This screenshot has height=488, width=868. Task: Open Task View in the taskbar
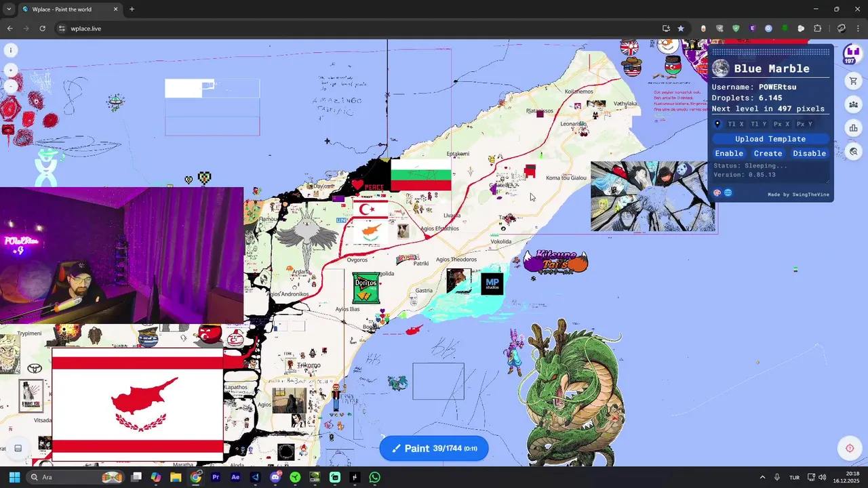(x=136, y=477)
